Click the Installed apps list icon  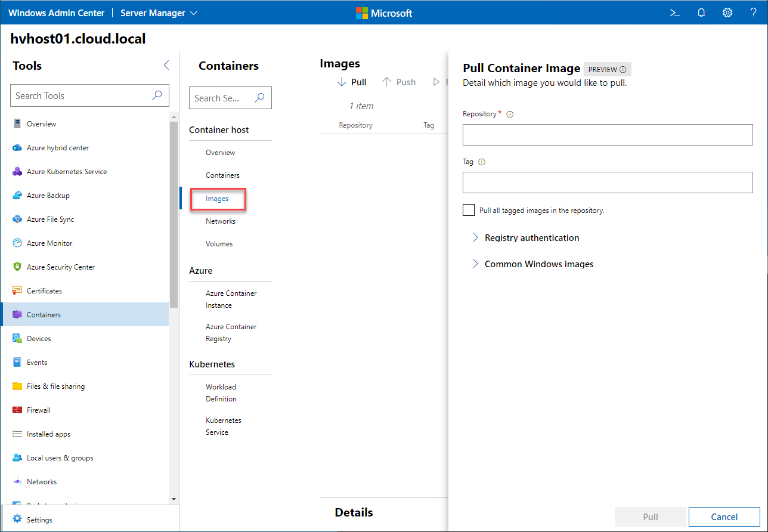tap(17, 434)
